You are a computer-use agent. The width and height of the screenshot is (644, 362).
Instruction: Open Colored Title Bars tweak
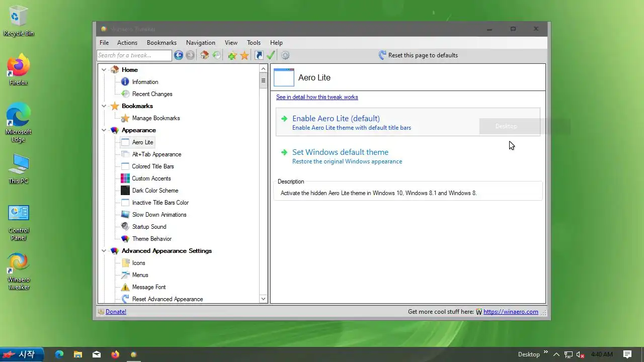click(x=153, y=166)
